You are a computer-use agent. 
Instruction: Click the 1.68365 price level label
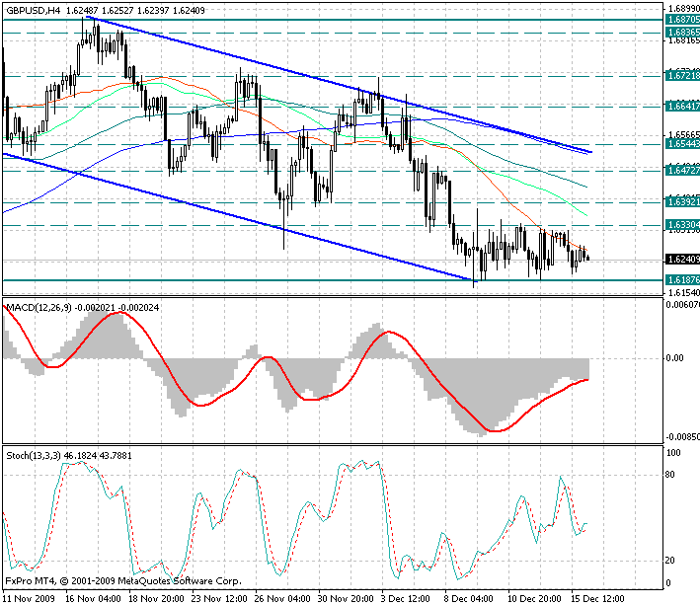(682, 33)
